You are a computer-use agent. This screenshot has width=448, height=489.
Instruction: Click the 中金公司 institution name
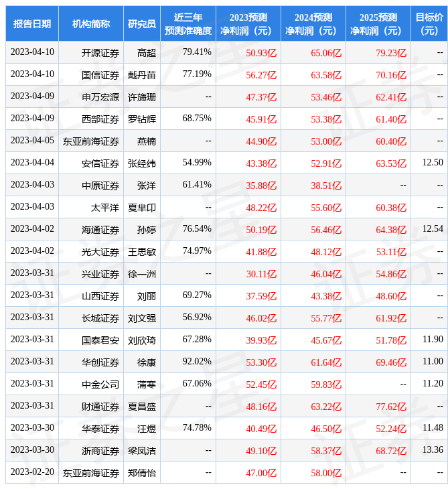point(100,384)
